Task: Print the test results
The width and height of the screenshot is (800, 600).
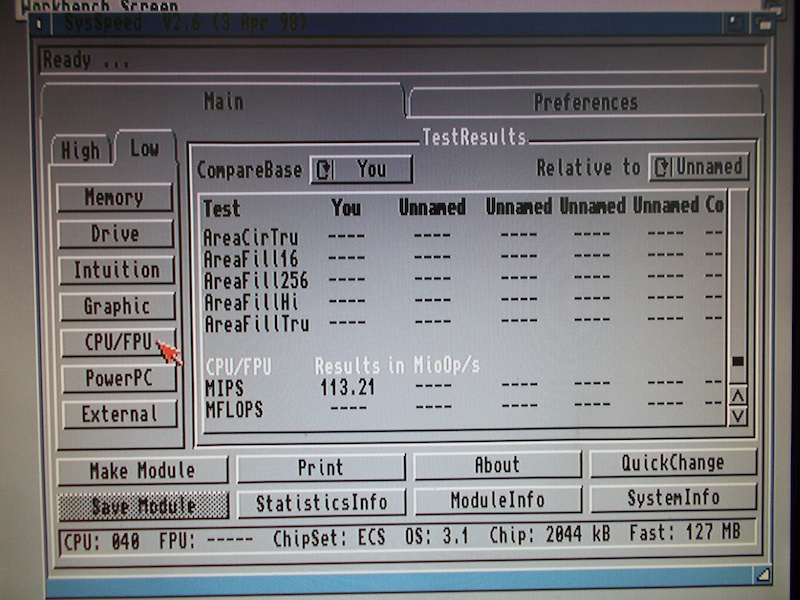Action: [320, 468]
